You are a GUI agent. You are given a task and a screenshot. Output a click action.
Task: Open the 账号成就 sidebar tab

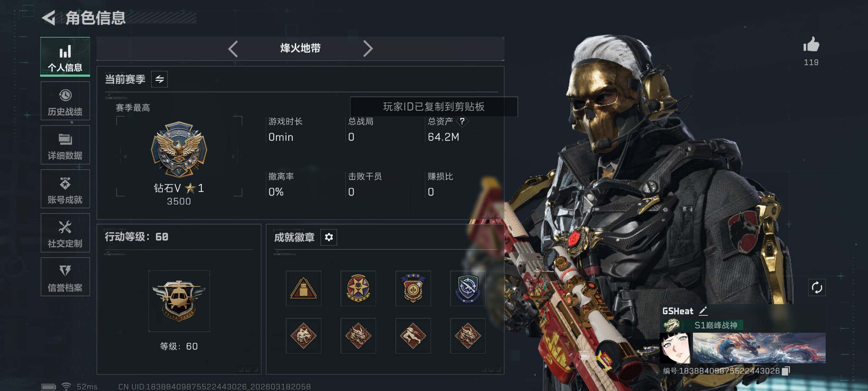tap(65, 189)
